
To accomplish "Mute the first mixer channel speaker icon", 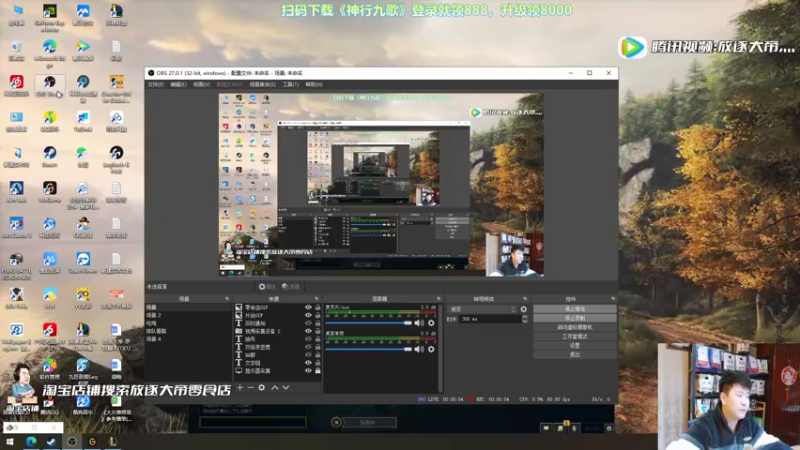I will click(x=419, y=323).
